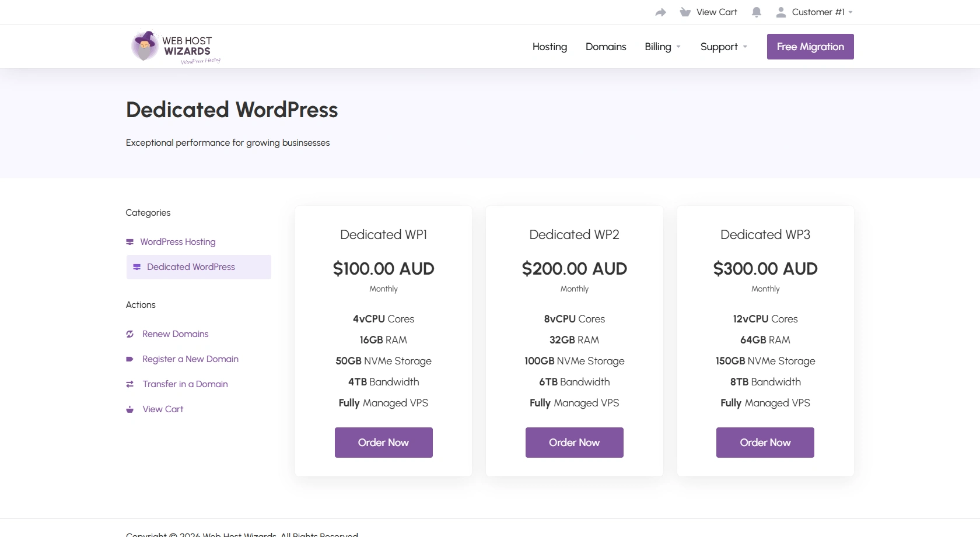Click the Actions sidebar heading

tap(141, 305)
